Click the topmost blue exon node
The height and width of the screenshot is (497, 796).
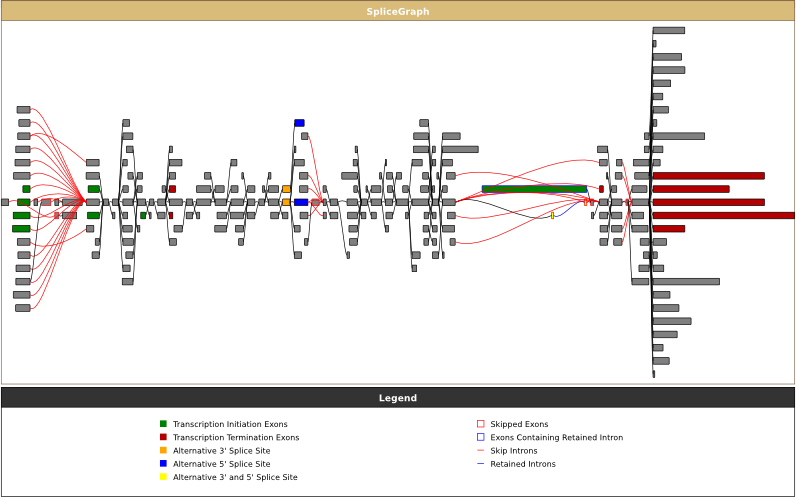click(x=299, y=123)
